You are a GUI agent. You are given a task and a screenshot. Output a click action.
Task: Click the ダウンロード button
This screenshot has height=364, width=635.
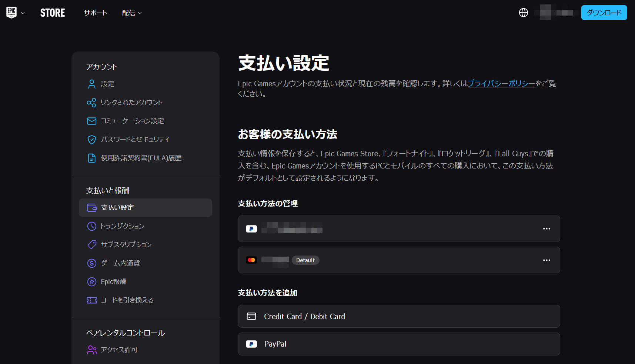click(x=604, y=13)
